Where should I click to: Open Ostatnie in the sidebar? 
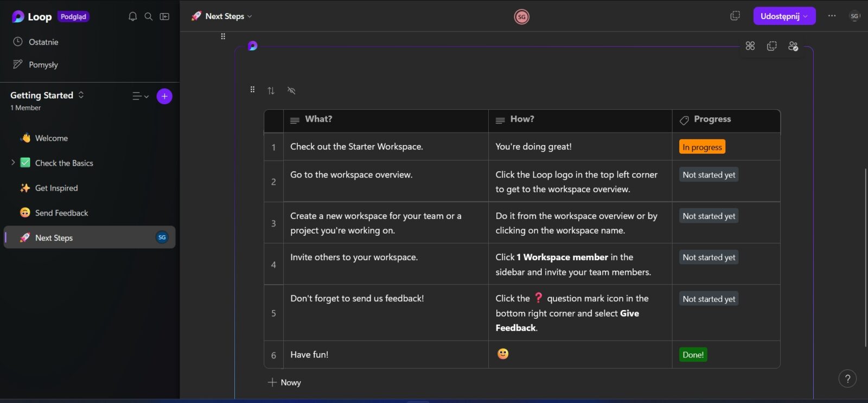tap(43, 42)
